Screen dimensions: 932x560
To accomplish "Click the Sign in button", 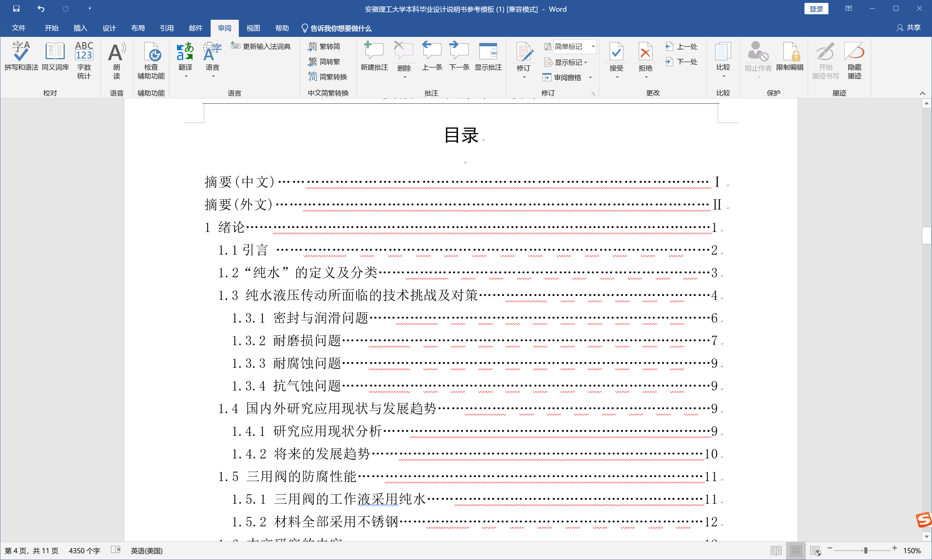I will [816, 9].
